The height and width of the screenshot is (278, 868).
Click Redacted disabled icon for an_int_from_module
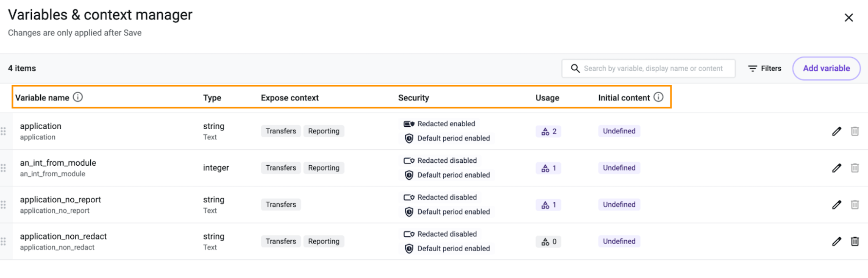pyautogui.click(x=409, y=161)
